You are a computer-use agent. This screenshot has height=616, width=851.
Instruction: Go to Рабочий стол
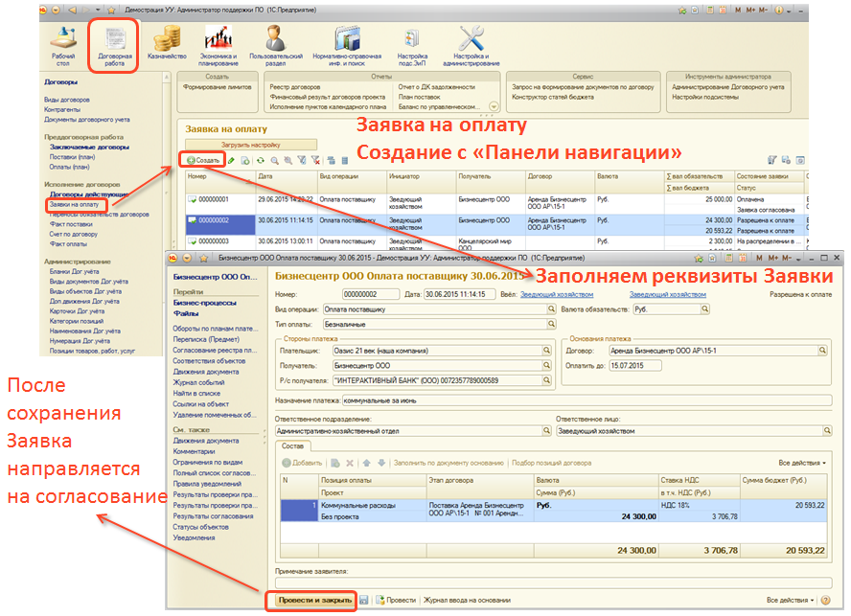(x=63, y=46)
